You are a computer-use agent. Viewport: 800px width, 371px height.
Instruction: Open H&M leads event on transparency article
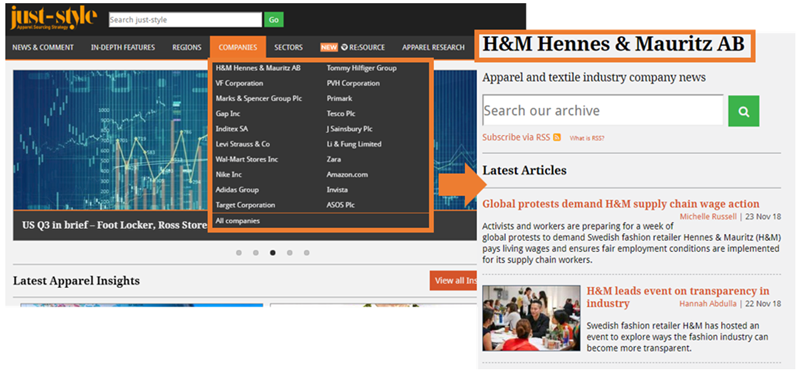click(x=678, y=297)
